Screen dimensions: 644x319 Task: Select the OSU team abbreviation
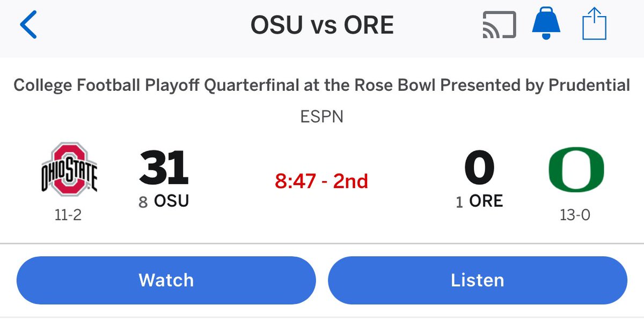pyautogui.click(x=171, y=202)
